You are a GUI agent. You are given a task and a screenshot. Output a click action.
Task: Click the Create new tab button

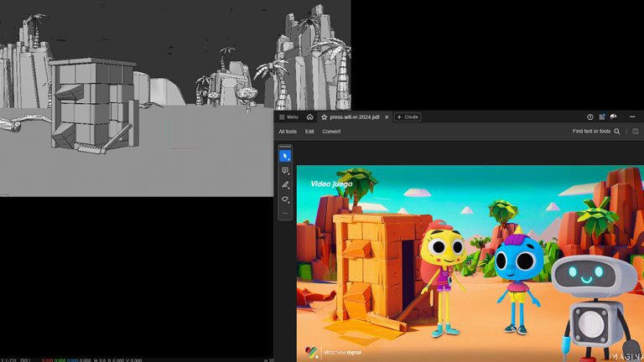[408, 117]
